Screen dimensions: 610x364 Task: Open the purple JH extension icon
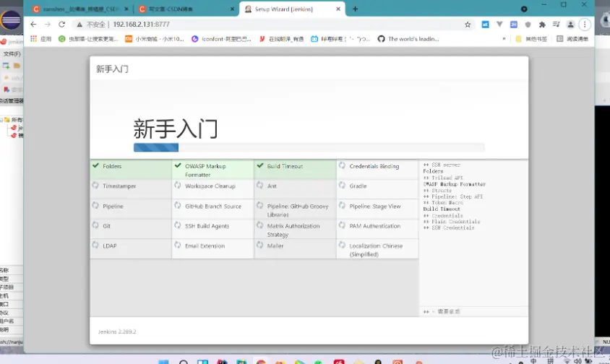[x=514, y=25]
